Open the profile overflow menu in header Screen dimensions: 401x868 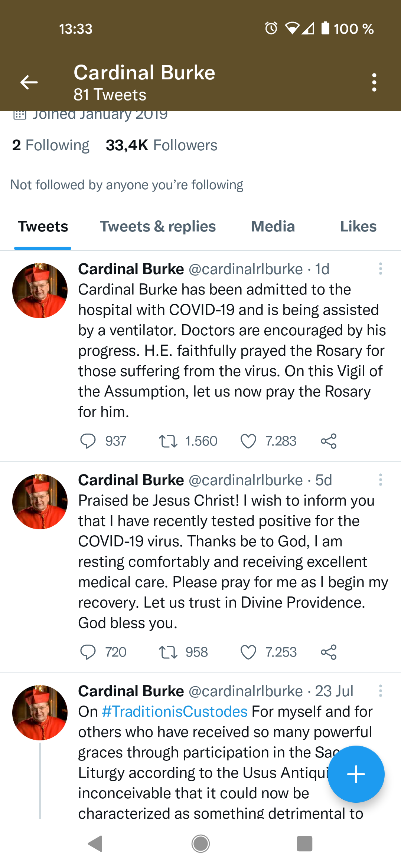click(374, 82)
